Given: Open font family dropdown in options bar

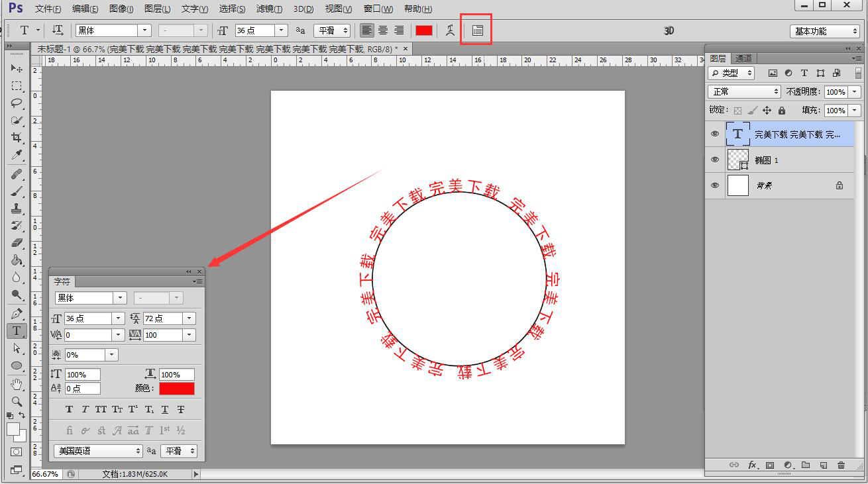Looking at the screenshot, I should click(145, 30).
